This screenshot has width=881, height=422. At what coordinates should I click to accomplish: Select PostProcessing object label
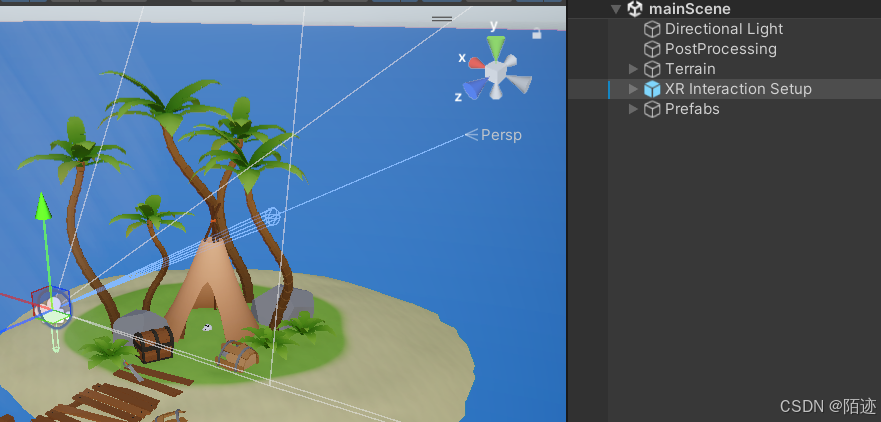[721, 49]
